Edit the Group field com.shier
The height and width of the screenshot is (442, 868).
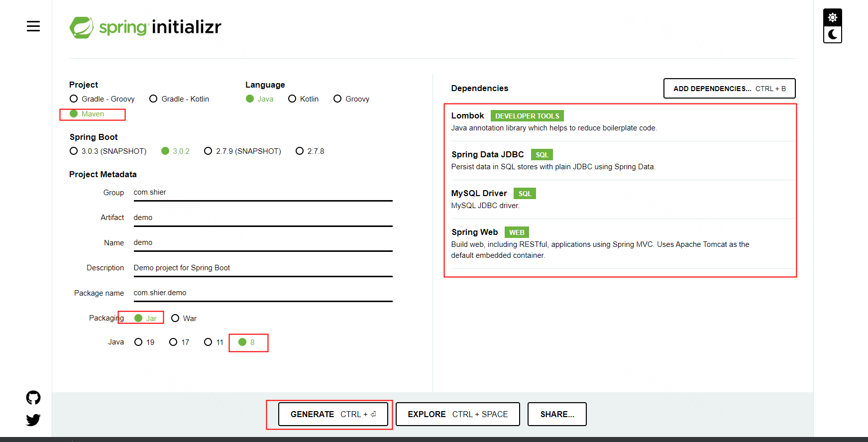coord(263,192)
